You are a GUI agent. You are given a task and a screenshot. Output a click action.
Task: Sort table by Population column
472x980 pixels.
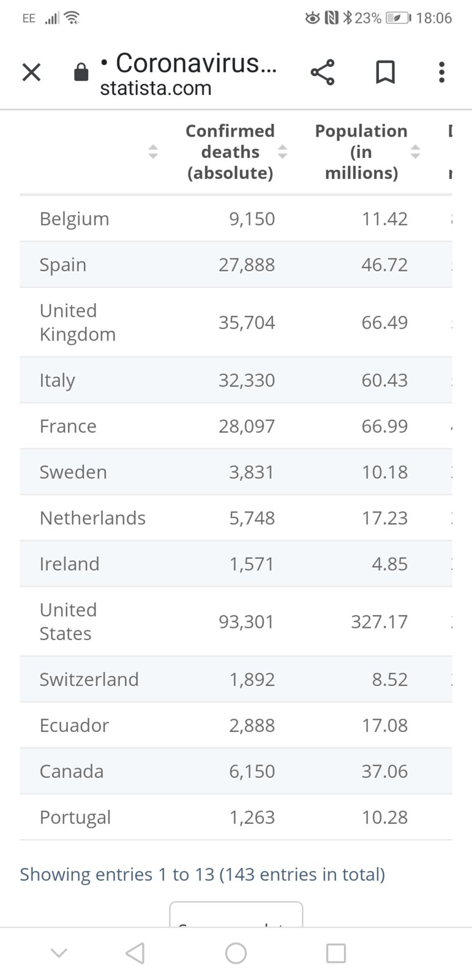pos(415,152)
